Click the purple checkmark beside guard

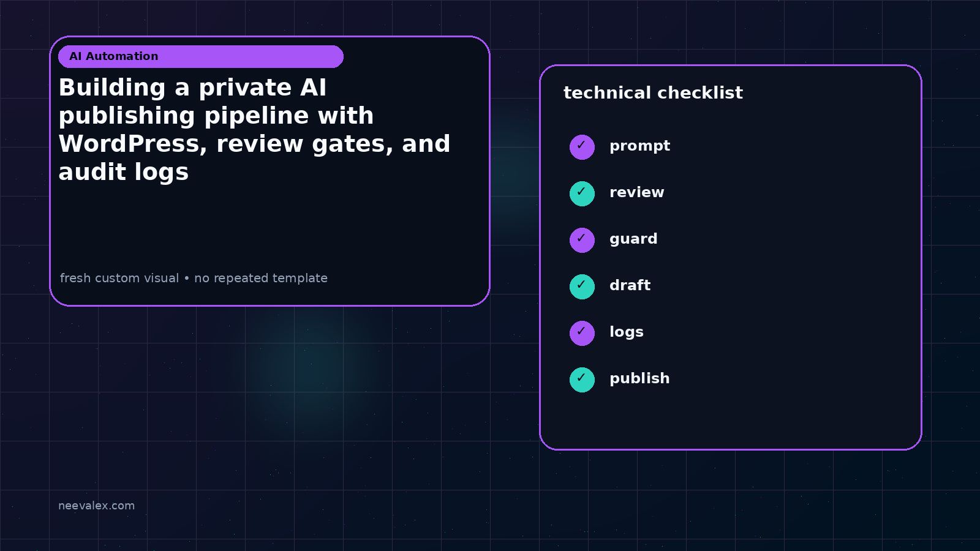pyautogui.click(x=582, y=240)
